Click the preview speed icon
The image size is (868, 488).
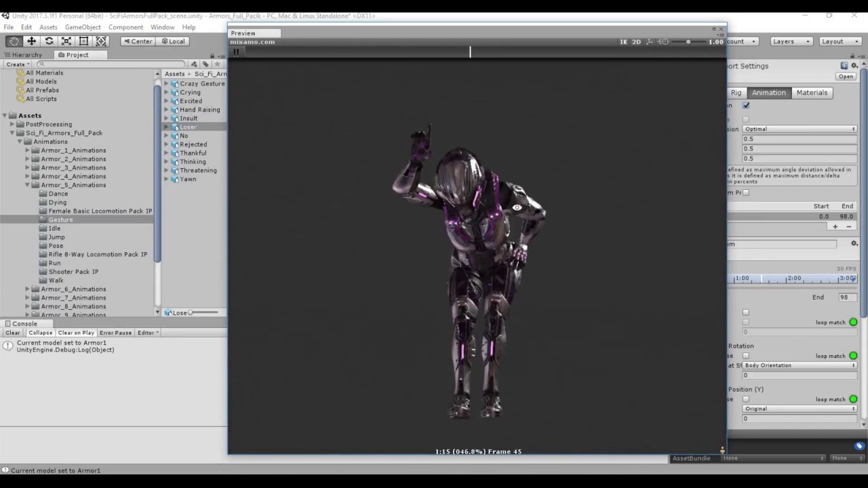click(x=664, y=42)
